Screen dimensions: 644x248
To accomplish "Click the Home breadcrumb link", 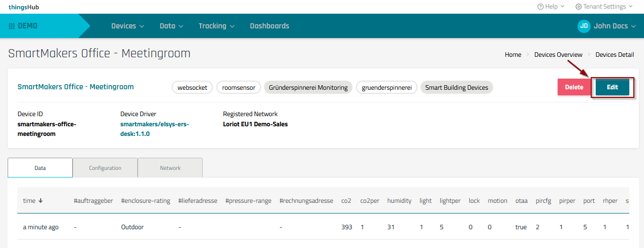I will (x=513, y=55).
